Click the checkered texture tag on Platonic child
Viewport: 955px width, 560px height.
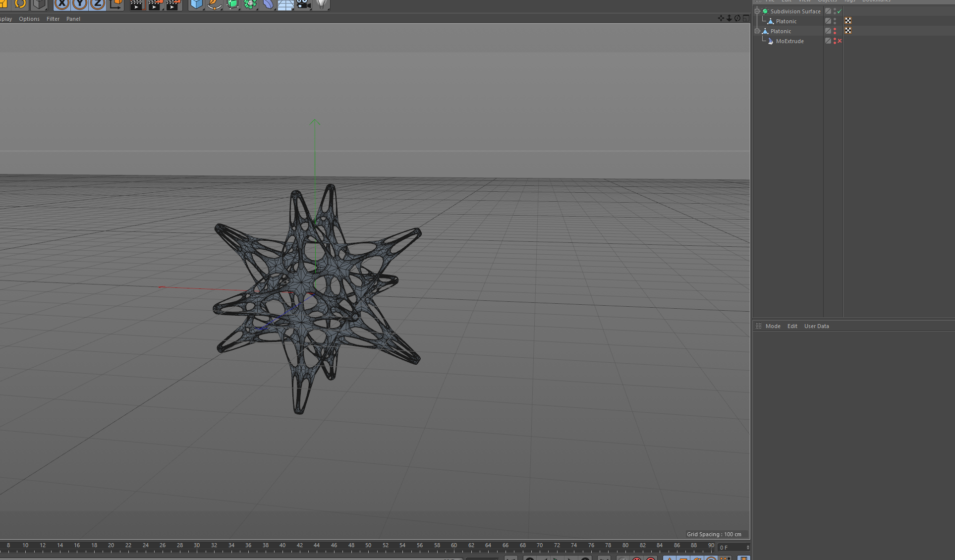[x=848, y=21]
